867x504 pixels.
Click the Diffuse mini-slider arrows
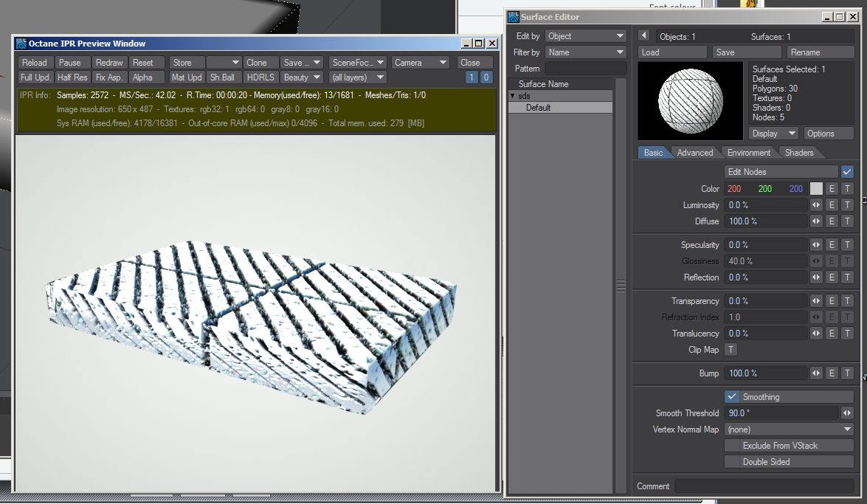(816, 221)
